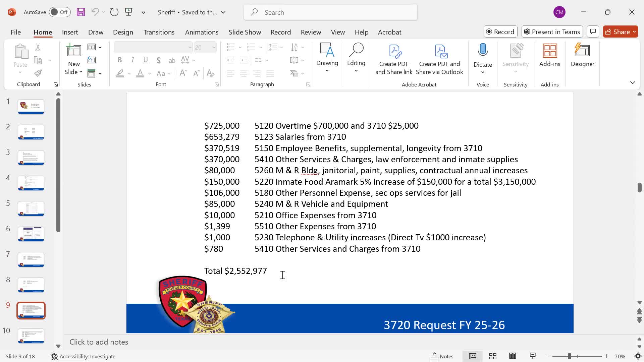
Task: Toggle Italic formatting
Action: pos(133,60)
